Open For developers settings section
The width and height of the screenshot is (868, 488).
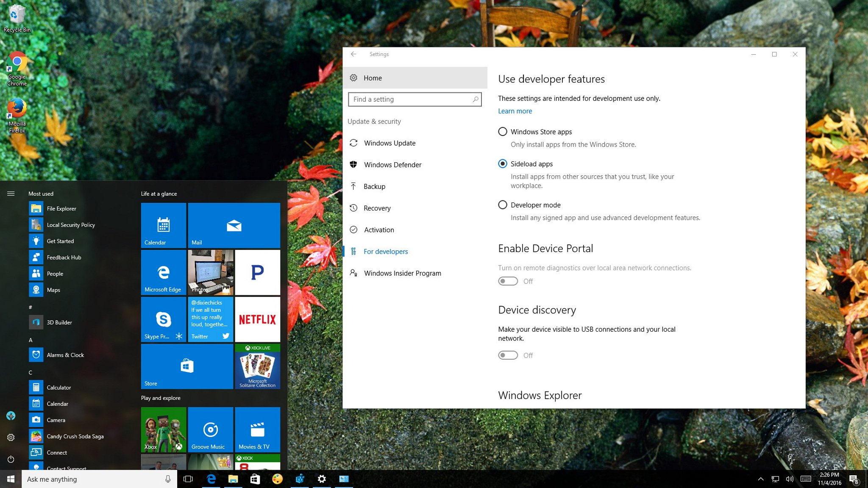pyautogui.click(x=385, y=251)
